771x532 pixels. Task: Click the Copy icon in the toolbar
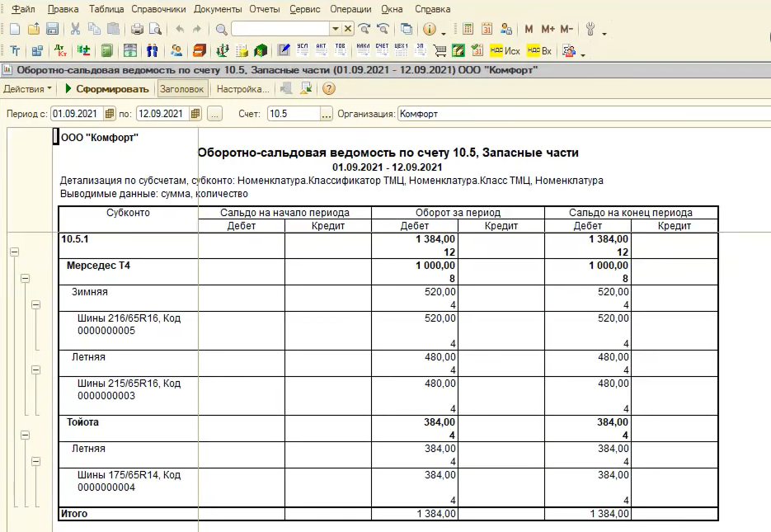click(94, 29)
